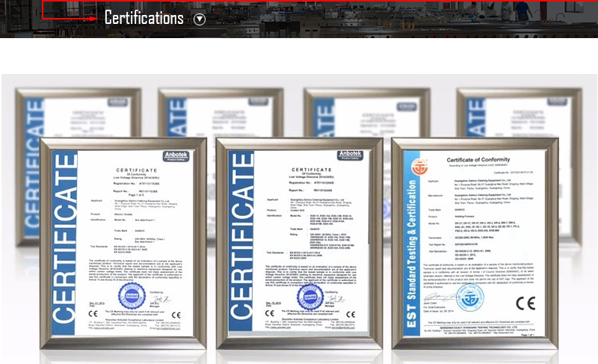This screenshot has width=598, height=364.
Task: Click the Anbotek logo on left certificate
Action: (x=176, y=156)
